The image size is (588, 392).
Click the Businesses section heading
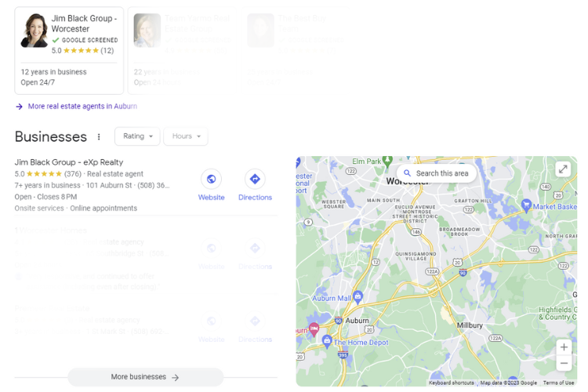point(51,136)
